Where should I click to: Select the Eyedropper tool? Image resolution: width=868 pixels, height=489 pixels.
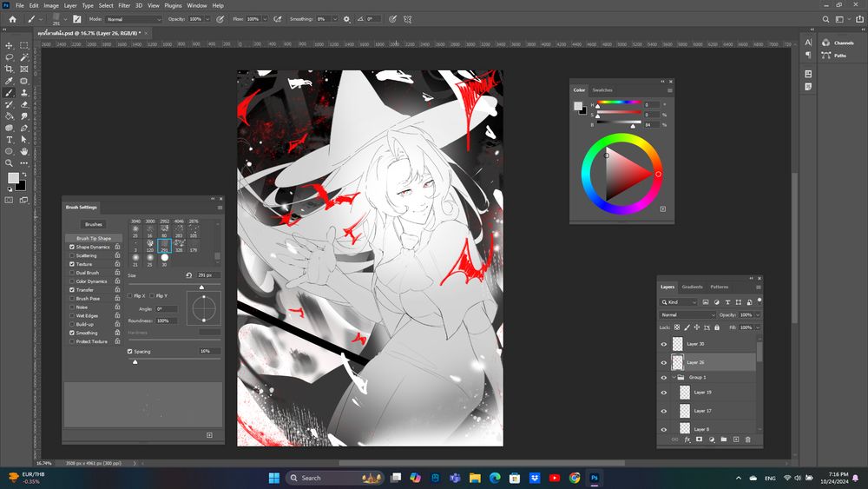[9, 81]
